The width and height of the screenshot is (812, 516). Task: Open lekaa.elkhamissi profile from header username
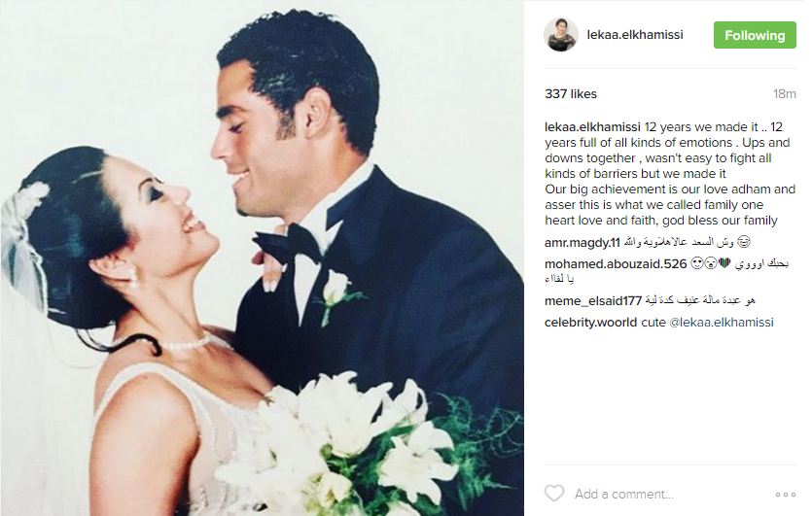tap(635, 35)
